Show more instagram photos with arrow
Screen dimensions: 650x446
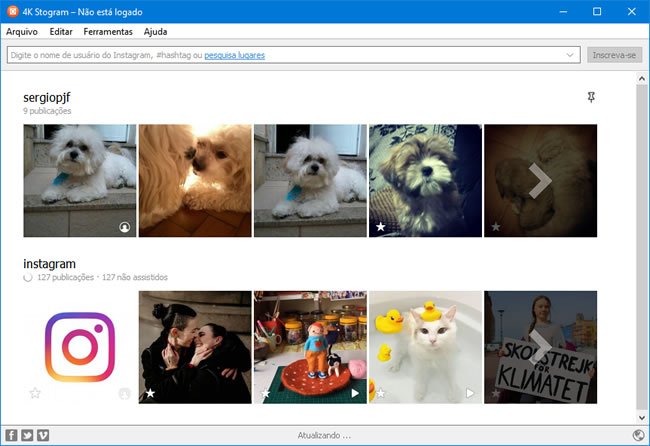pyautogui.click(x=540, y=347)
